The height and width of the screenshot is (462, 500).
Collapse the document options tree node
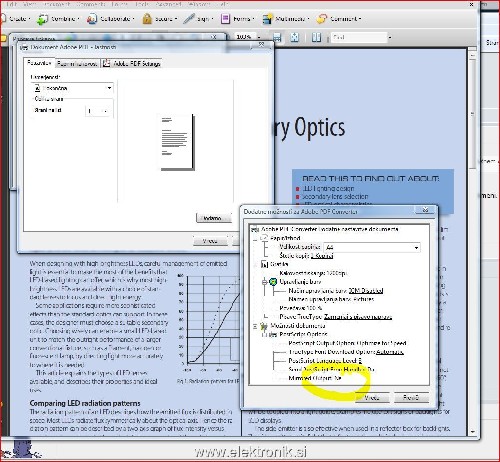point(255,326)
